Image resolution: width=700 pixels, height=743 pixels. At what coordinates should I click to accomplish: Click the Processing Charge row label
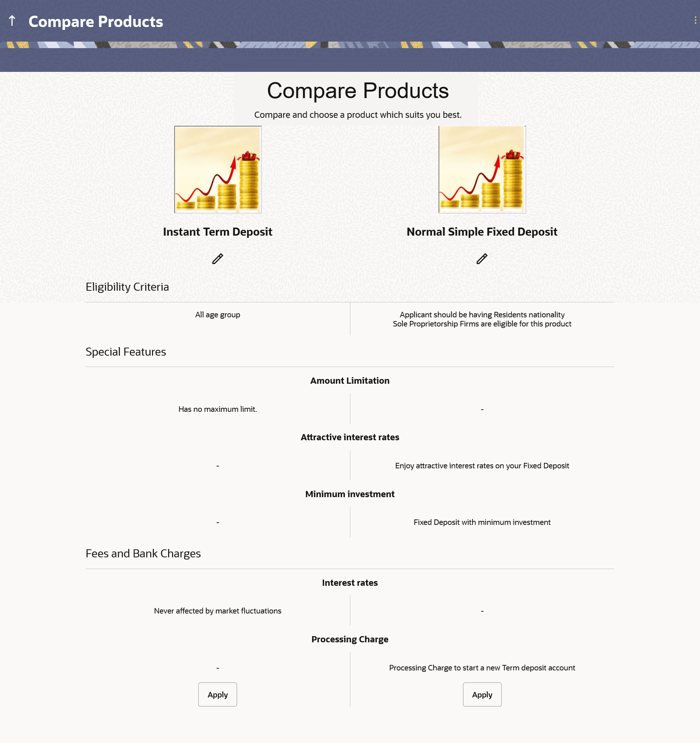tap(350, 639)
